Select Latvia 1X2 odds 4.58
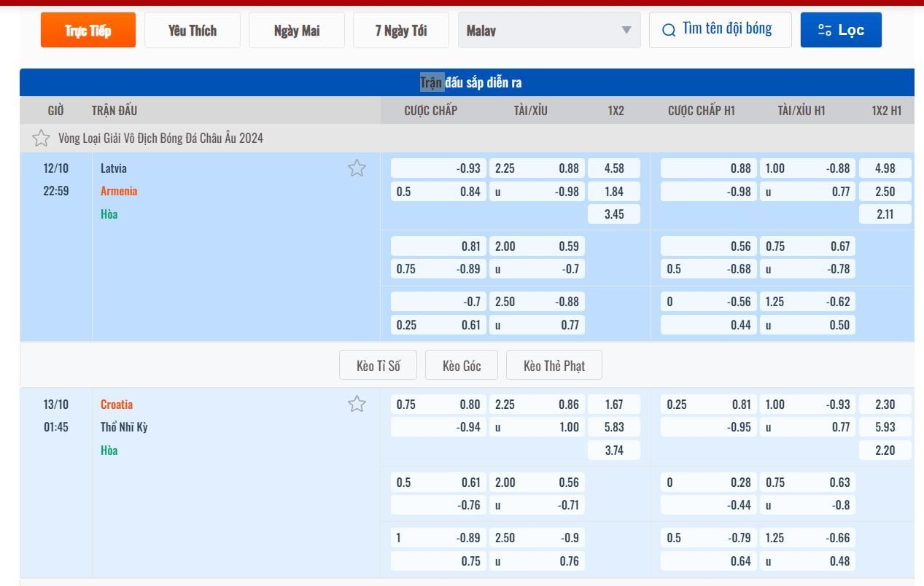Image resolution: width=924 pixels, height=586 pixels. coord(614,168)
